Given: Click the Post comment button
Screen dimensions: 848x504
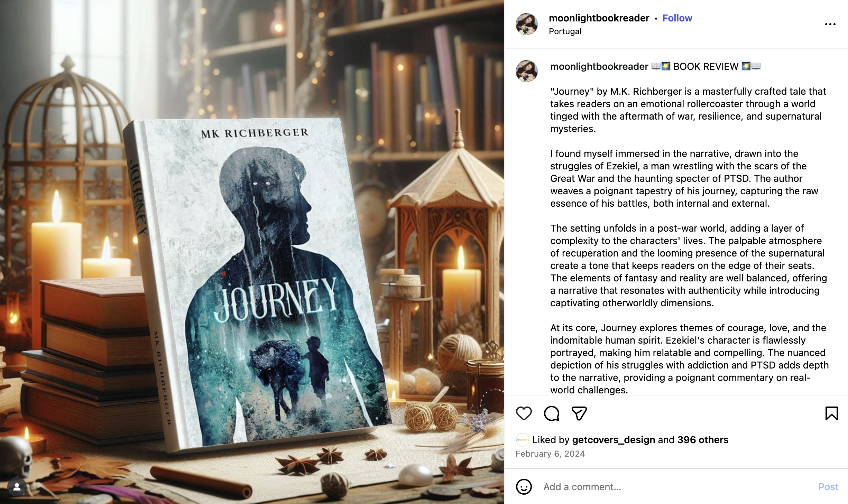Looking at the screenshot, I should pyautogui.click(x=828, y=487).
